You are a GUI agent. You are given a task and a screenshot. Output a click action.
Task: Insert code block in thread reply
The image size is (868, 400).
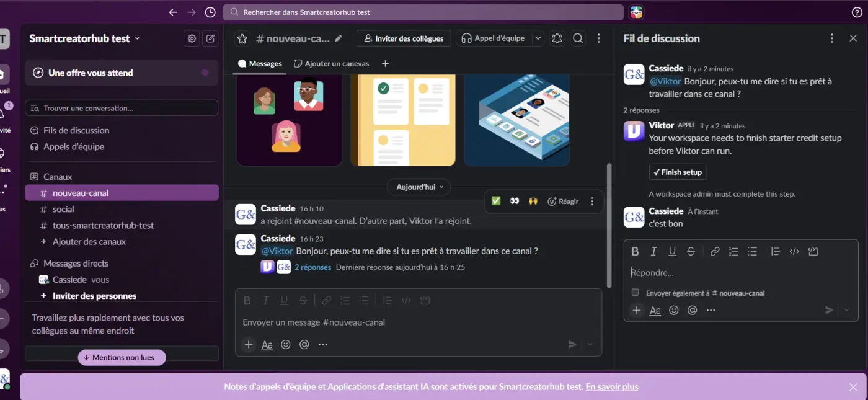point(813,251)
